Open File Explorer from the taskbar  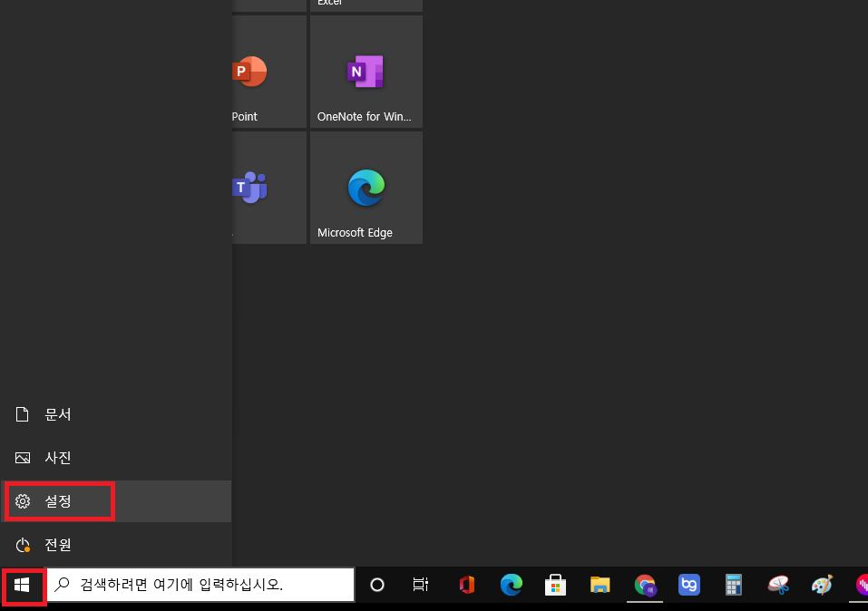600,585
